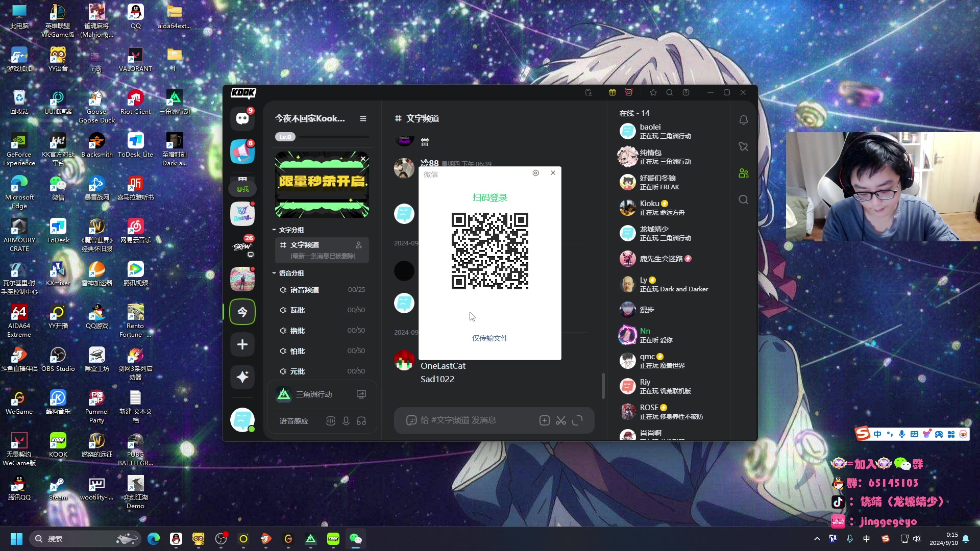The image size is (980, 551).
Task: Open KOOK from the taskbar
Action: click(333, 539)
